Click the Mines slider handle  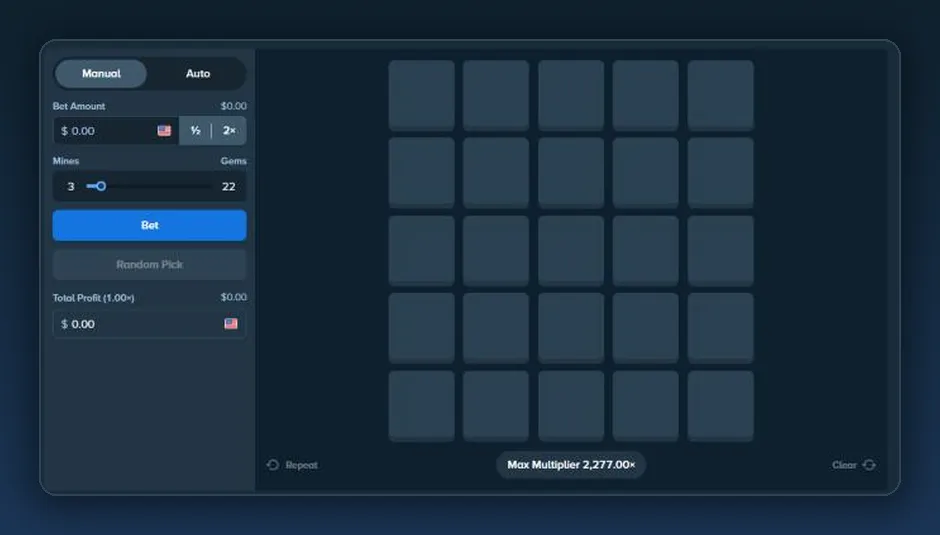(x=101, y=186)
